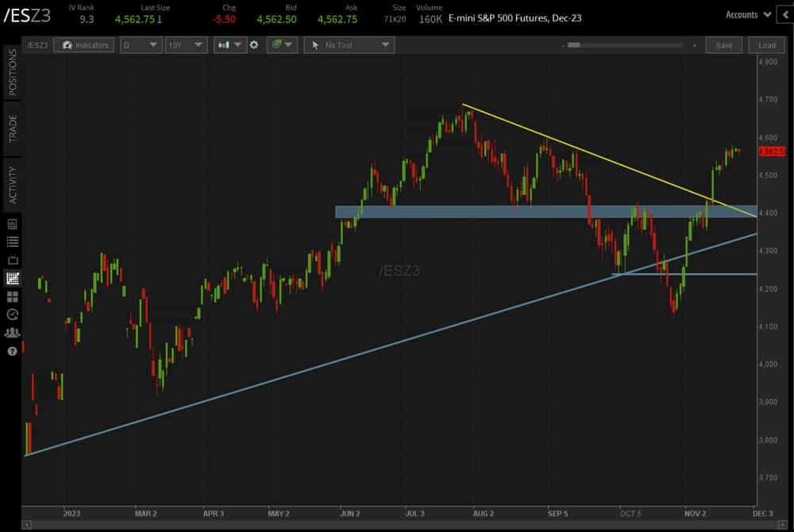The image size is (794, 532).
Task: Click the four-square grid icon in sidebar
Action: point(13,297)
